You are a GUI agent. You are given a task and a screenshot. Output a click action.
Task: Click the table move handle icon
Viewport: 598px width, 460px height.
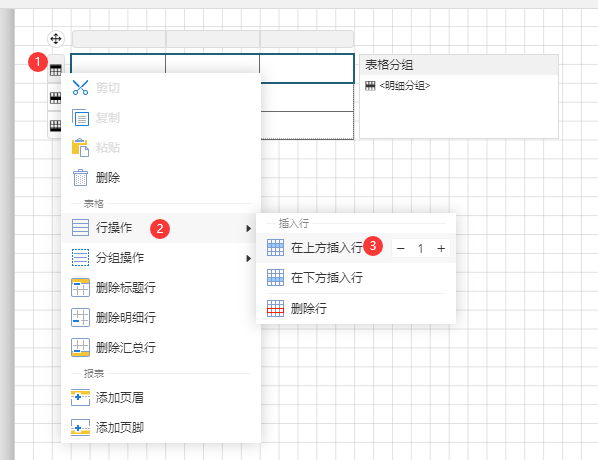(x=56, y=39)
